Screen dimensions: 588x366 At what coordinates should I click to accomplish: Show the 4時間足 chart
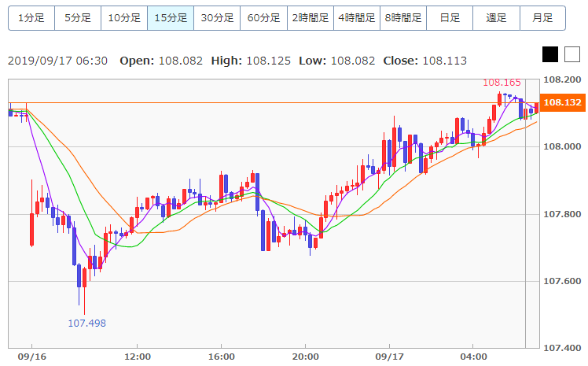click(x=357, y=18)
